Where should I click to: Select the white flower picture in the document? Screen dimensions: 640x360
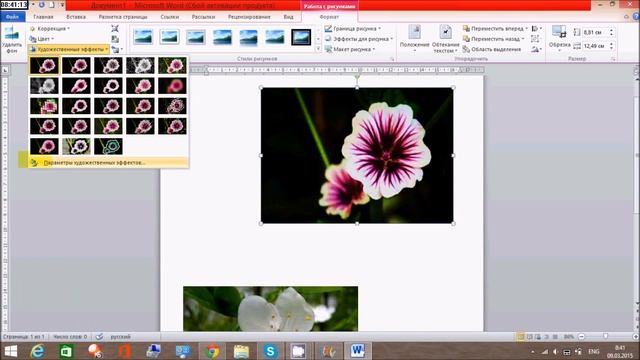point(271,309)
